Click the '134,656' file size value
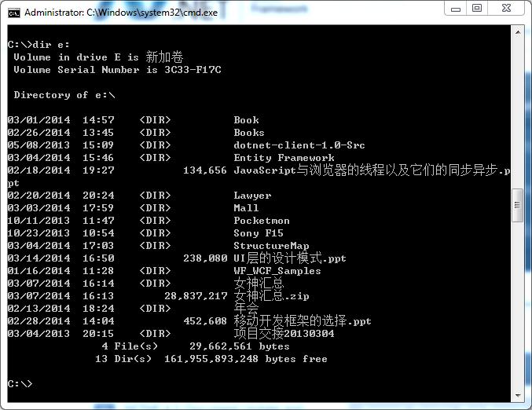Viewport: 532px width, 410px height. [205, 170]
